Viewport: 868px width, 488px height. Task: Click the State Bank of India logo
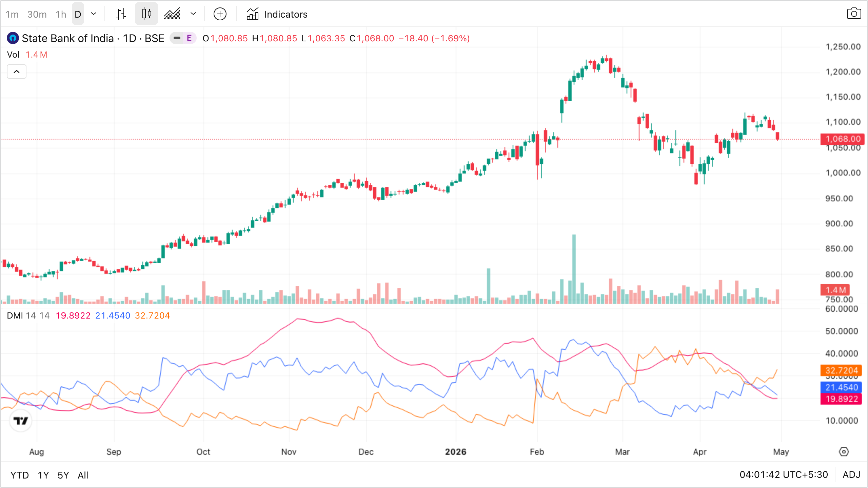[x=13, y=38]
